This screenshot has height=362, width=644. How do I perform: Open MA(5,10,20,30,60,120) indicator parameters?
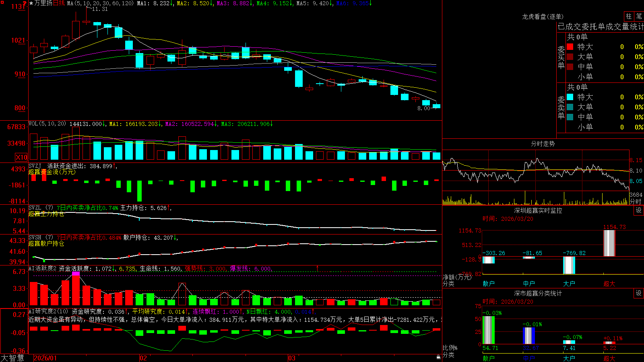[100, 3]
